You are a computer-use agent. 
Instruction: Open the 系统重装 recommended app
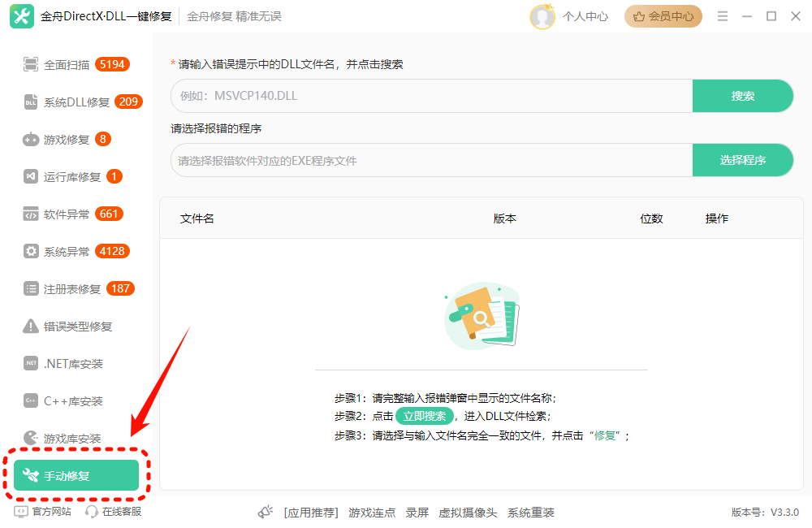531,513
